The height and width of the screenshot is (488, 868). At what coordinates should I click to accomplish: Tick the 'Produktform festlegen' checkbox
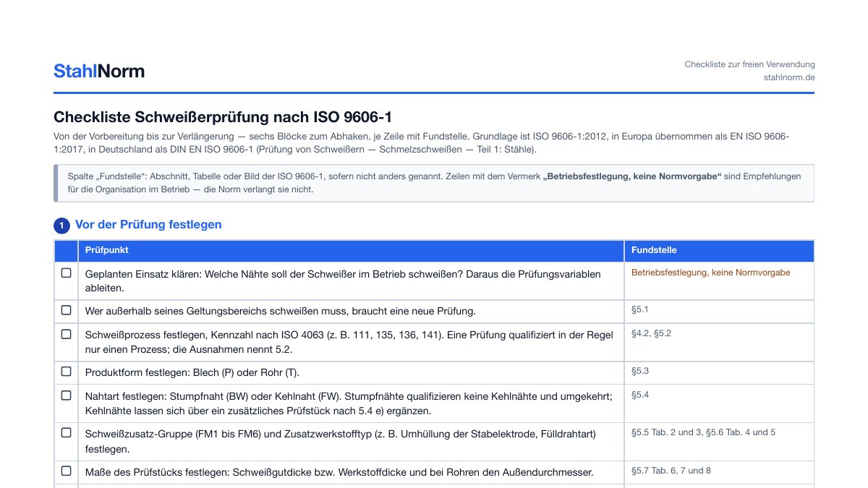pyautogui.click(x=66, y=372)
